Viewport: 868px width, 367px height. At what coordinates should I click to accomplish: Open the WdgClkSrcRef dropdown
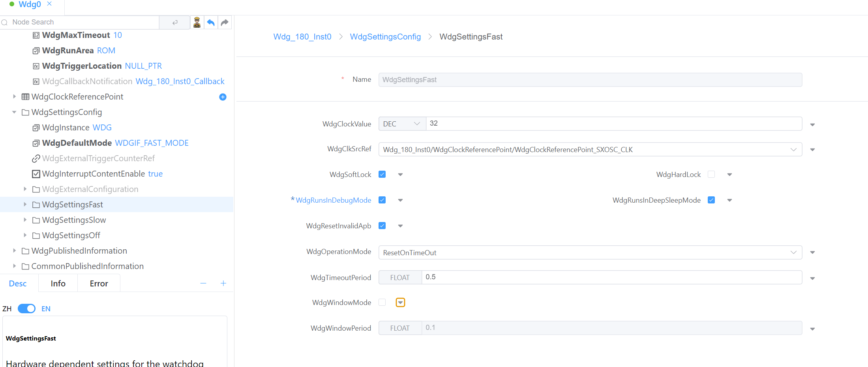coord(590,150)
